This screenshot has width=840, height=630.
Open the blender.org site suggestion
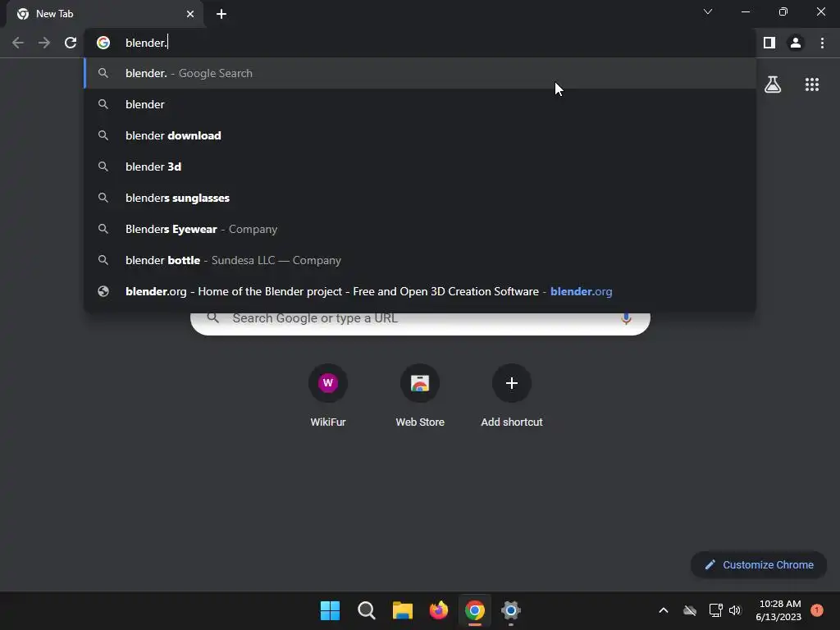420,291
